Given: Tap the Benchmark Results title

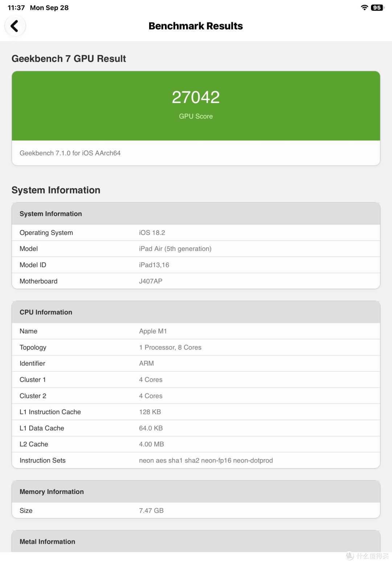Looking at the screenshot, I should coord(196,26).
